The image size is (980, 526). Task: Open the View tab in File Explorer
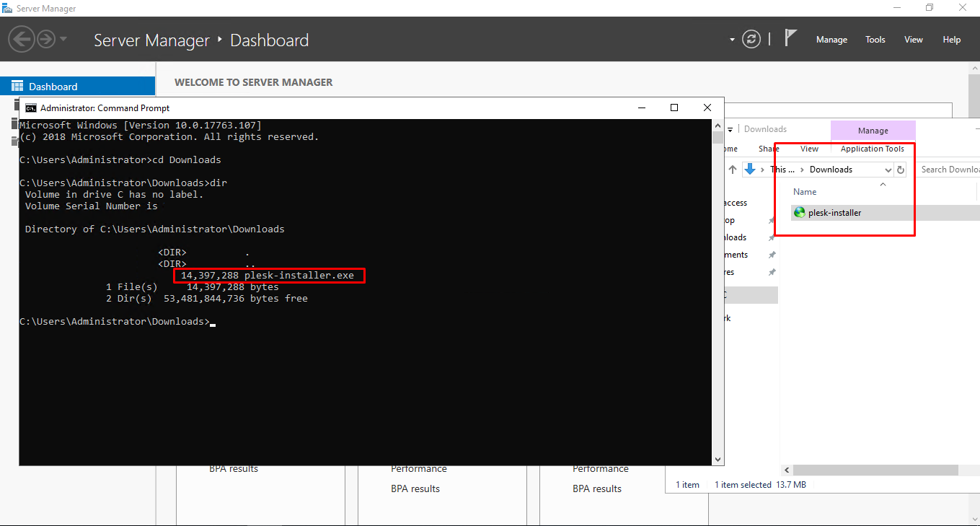809,149
